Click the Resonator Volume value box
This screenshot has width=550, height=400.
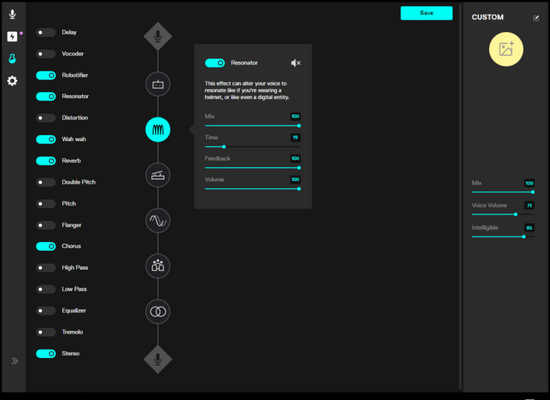[x=295, y=180]
